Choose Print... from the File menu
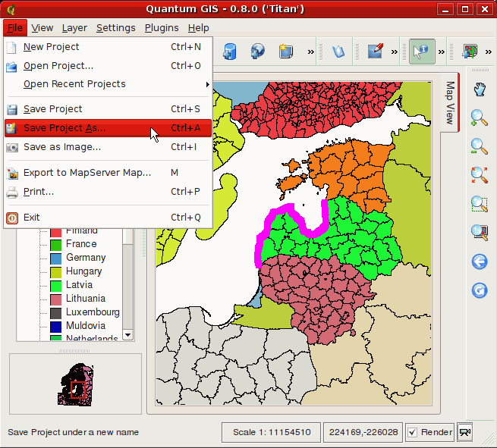The height and width of the screenshot is (448, 497). click(x=108, y=192)
